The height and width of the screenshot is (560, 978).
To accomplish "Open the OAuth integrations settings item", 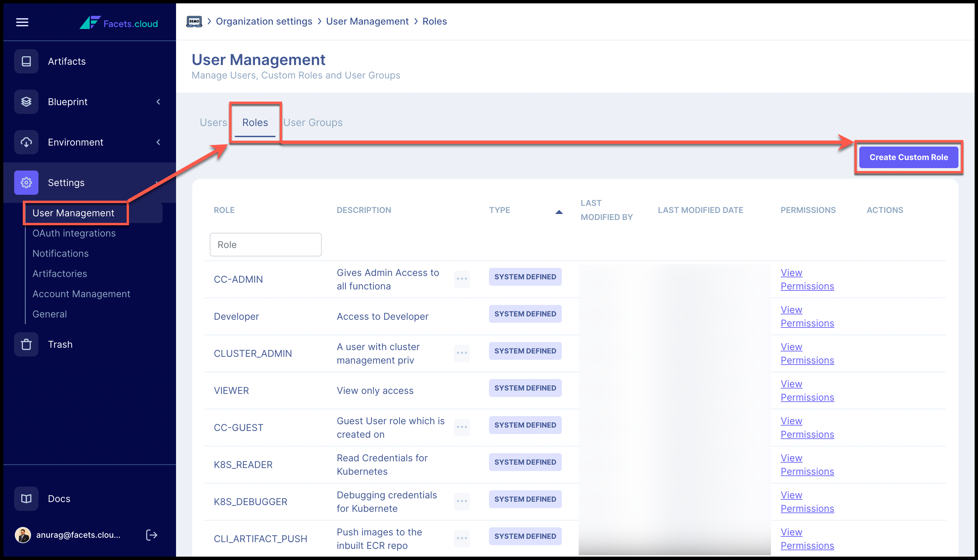I will pos(74,233).
